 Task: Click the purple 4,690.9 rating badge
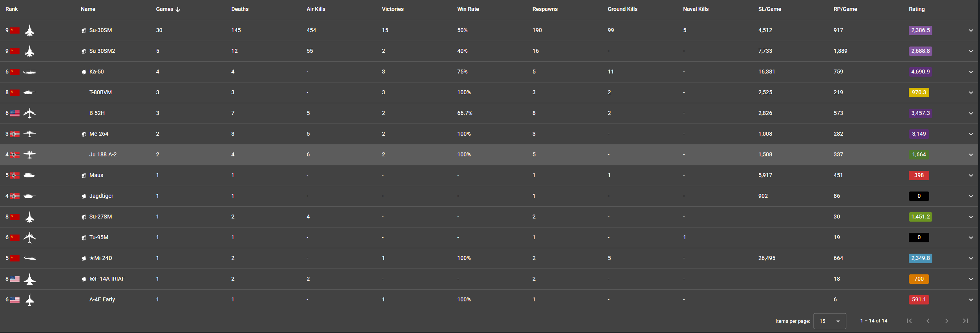[x=920, y=72]
